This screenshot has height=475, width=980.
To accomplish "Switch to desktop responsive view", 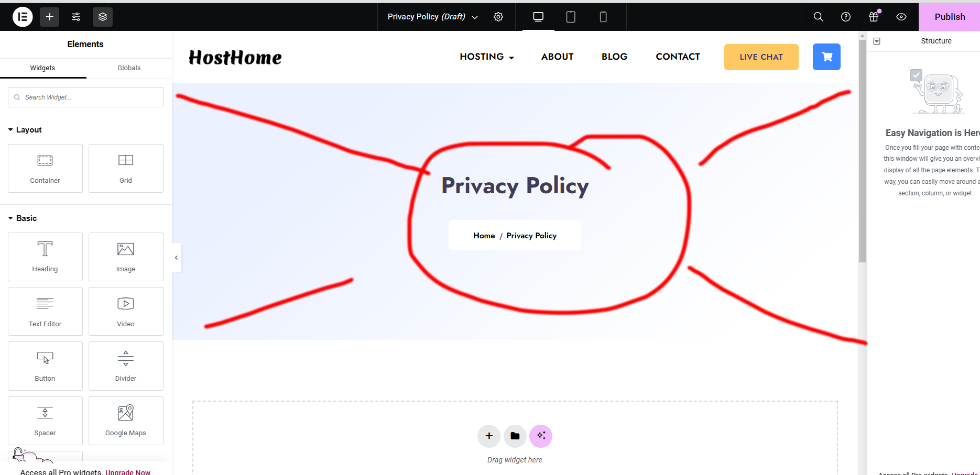I will point(538,17).
